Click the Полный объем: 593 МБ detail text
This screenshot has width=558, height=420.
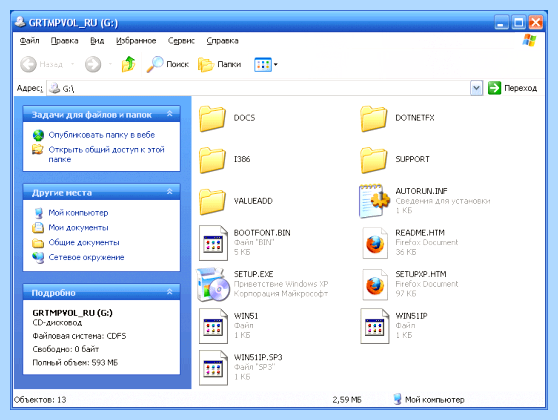(75, 363)
